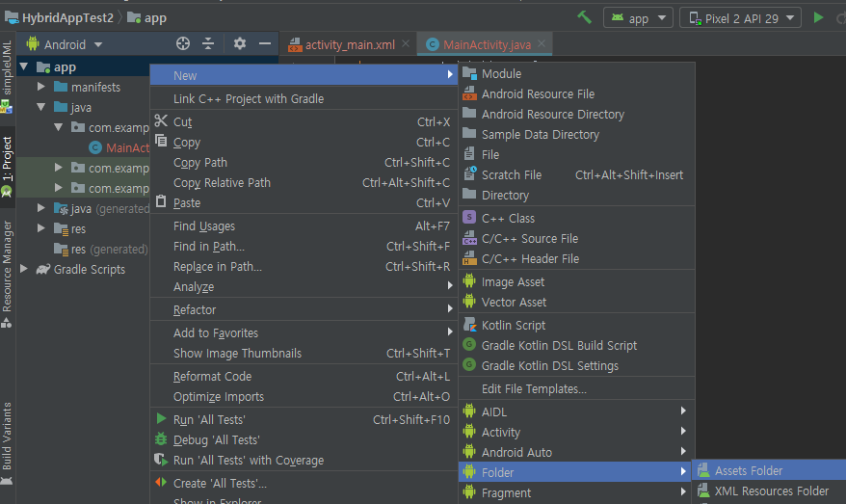Viewport: 846px width, 504px height.
Task: Select Copy Path menu entry
Action: [304, 163]
